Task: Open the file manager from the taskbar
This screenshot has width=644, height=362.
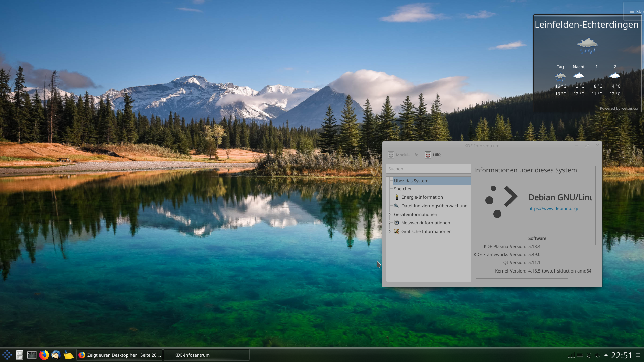Action: tap(19, 355)
